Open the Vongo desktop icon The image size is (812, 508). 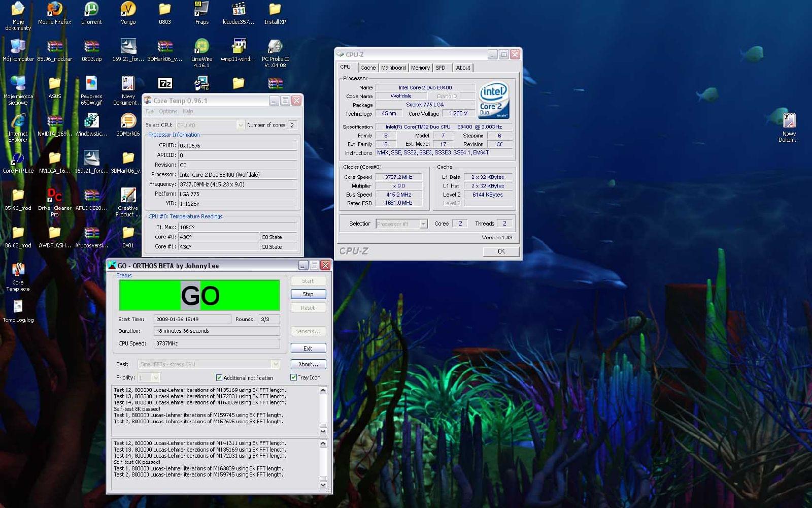coord(128,14)
